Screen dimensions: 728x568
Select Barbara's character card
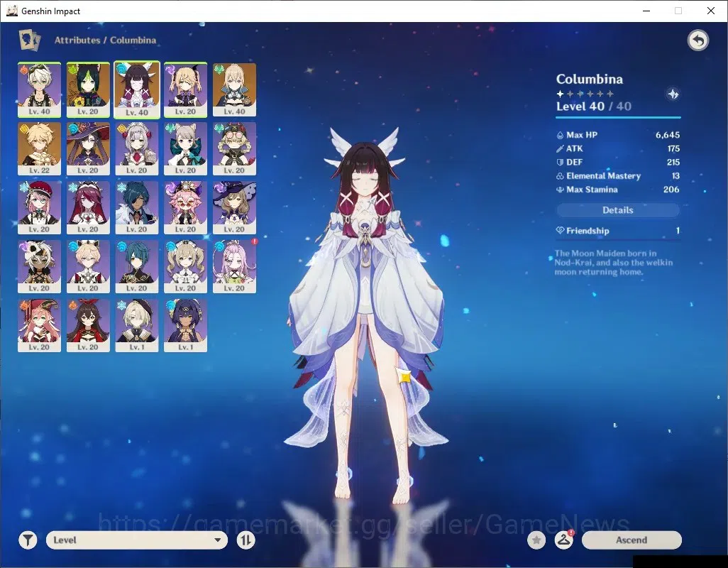point(186,266)
